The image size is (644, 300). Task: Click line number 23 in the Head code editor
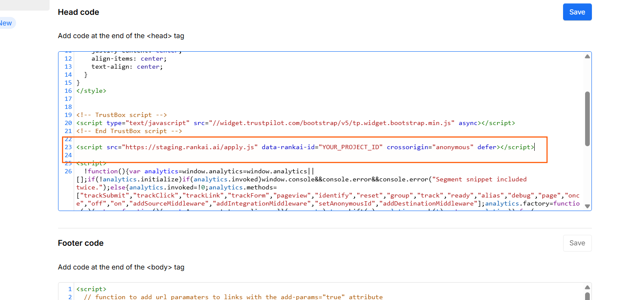point(68,147)
